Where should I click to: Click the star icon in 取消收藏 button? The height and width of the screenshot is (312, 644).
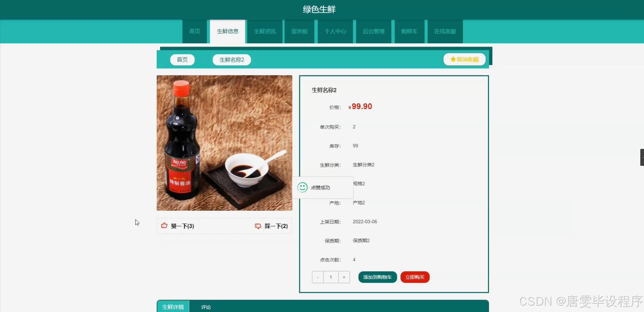(453, 59)
